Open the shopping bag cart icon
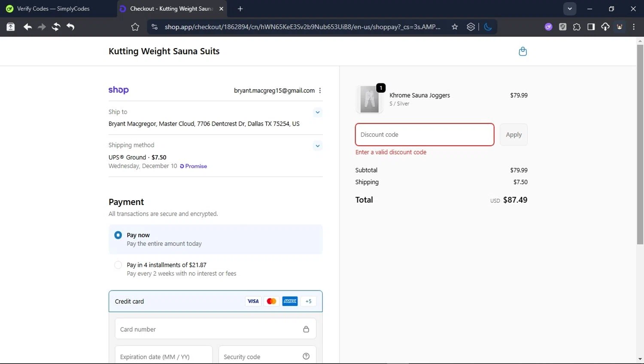This screenshot has height=364, width=644. (x=522, y=51)
